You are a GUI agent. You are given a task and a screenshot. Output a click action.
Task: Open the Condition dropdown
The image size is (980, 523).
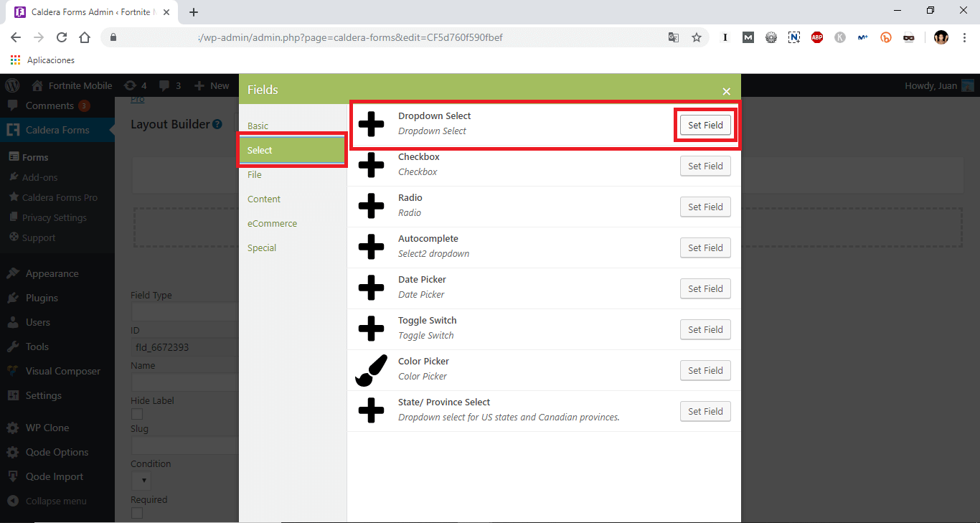pyautogui.click(x=141, y=480)
